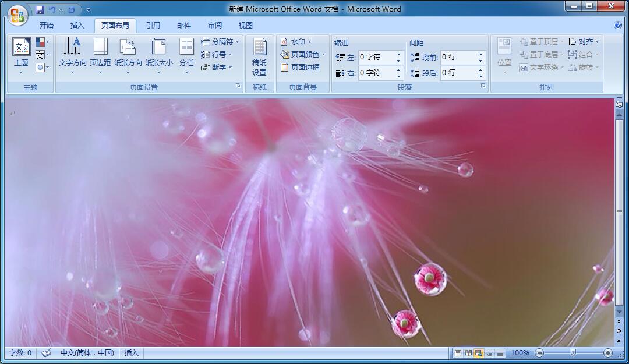Expand the 分隔符 (breaks) dropdown

(x=220, y=42)
